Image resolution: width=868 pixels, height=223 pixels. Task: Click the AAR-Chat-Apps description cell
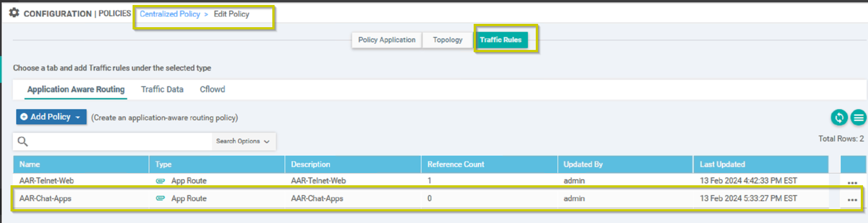[x=317, y=199]
